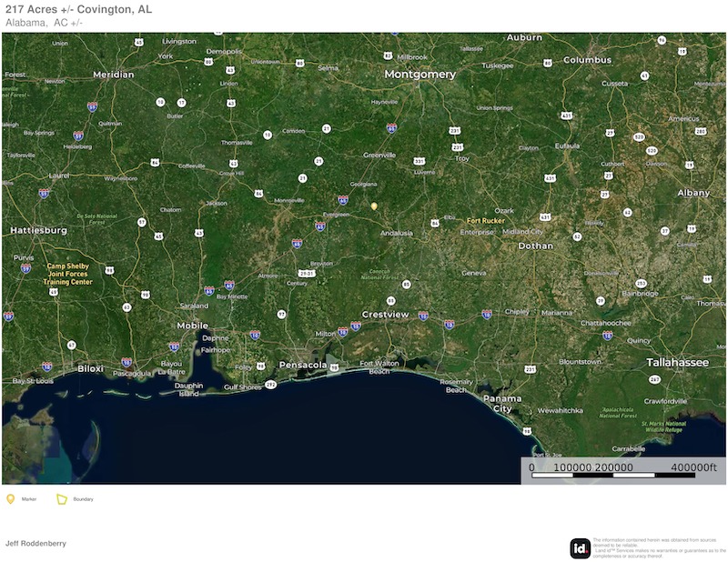Click the Land id disclaimer text
This screenshot has width=728, height=562.
click(658, 547)
